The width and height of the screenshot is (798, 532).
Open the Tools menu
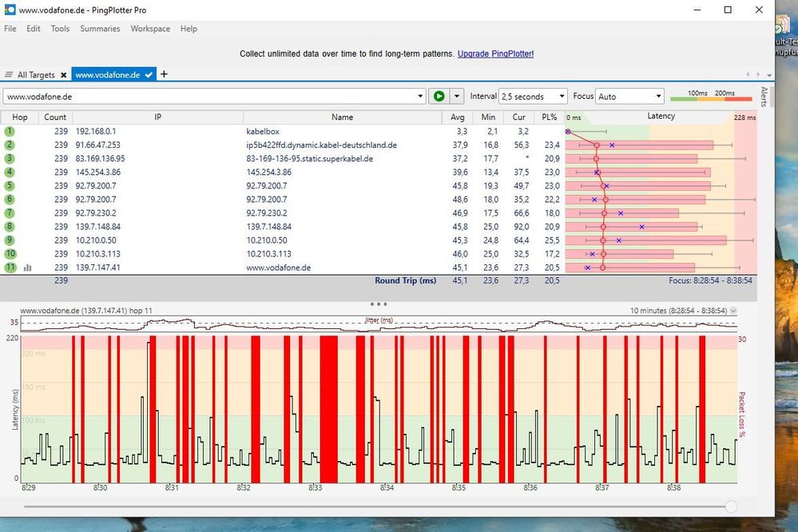pyautogui.click(x=59, y=29)
